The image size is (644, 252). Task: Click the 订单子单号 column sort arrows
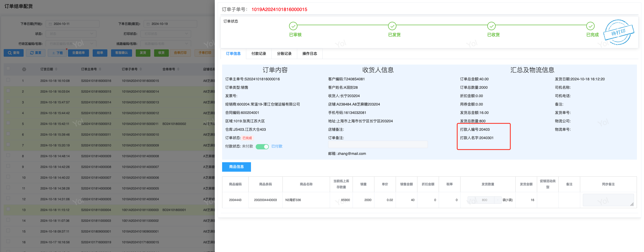pos(141,69)
